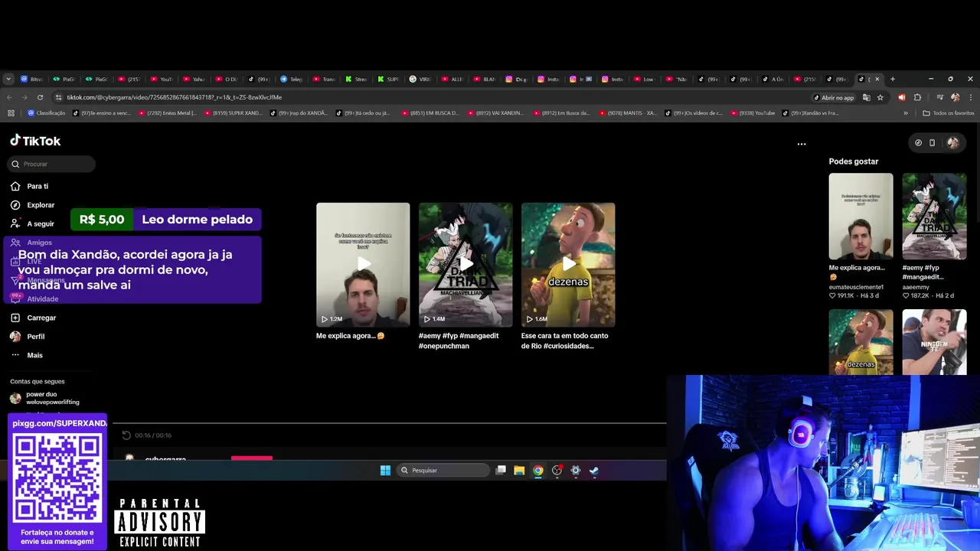The width and height of the screenshot is (980, 551).
Task: Click the tiktok.com address bar URL
Action: (174, 97)
